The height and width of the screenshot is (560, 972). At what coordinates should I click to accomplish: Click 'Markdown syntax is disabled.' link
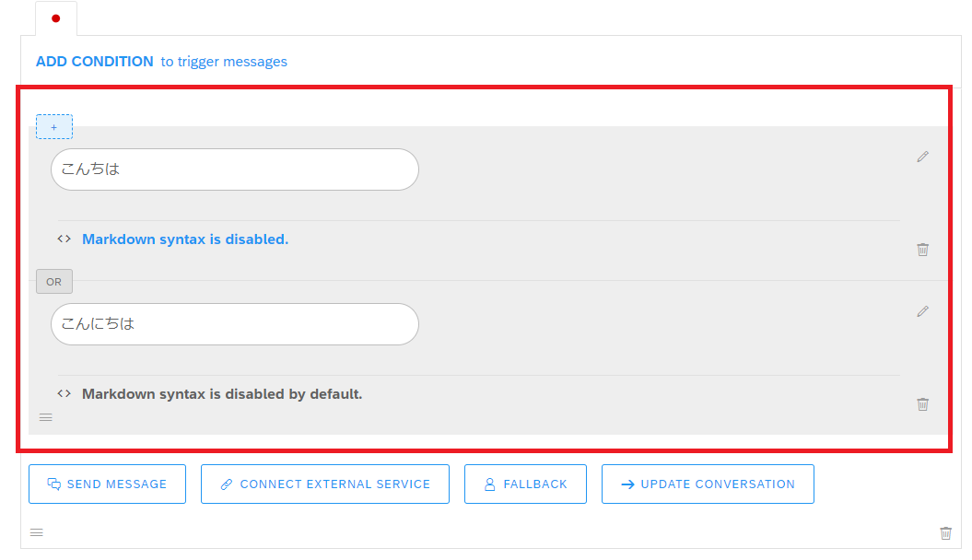[x=185, y=239]
